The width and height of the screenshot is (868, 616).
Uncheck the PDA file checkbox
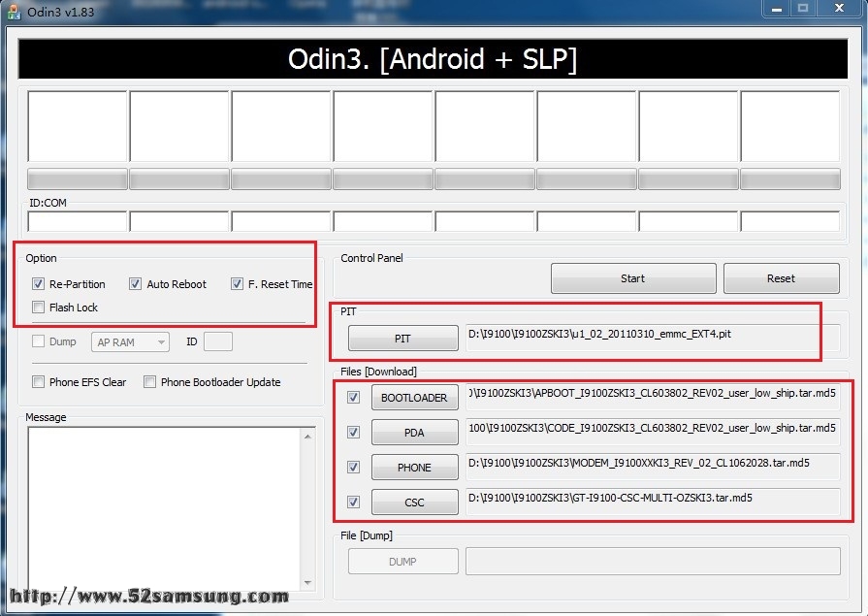tap(353, 432)
